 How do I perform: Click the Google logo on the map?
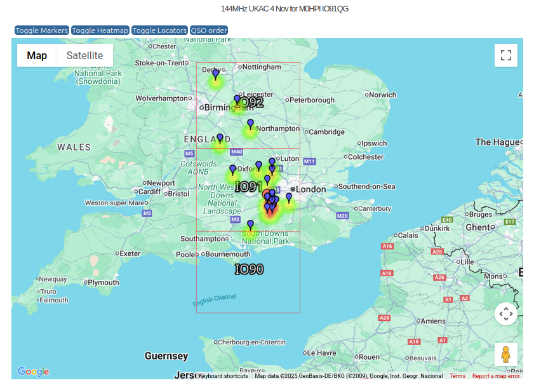33,372
